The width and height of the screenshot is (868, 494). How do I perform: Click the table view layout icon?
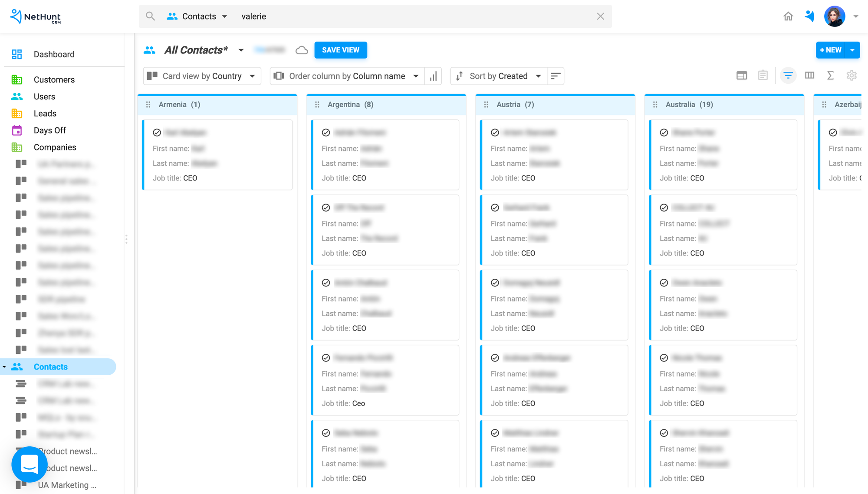pos(741,75)
